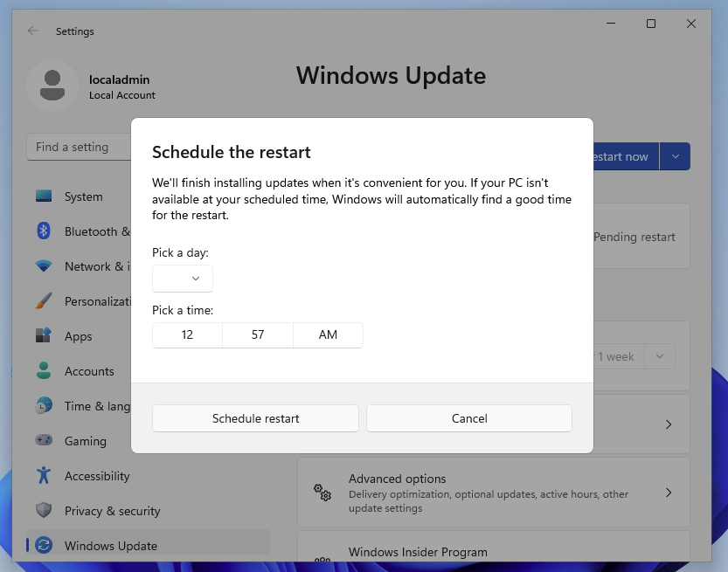Open the Gaming controller icon
The image size is (728, 572).
tap(44, 440)
